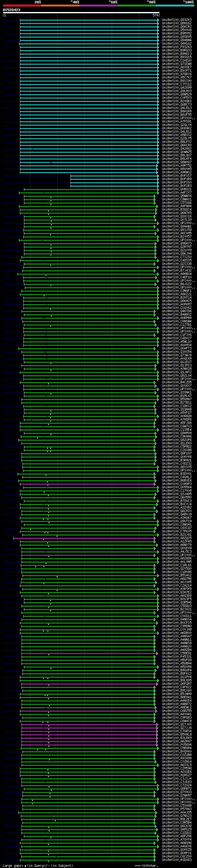Click the UniRef100_Q9KHC5 label
The width and height of the screenshot is (197, 868).
[177, 301]
